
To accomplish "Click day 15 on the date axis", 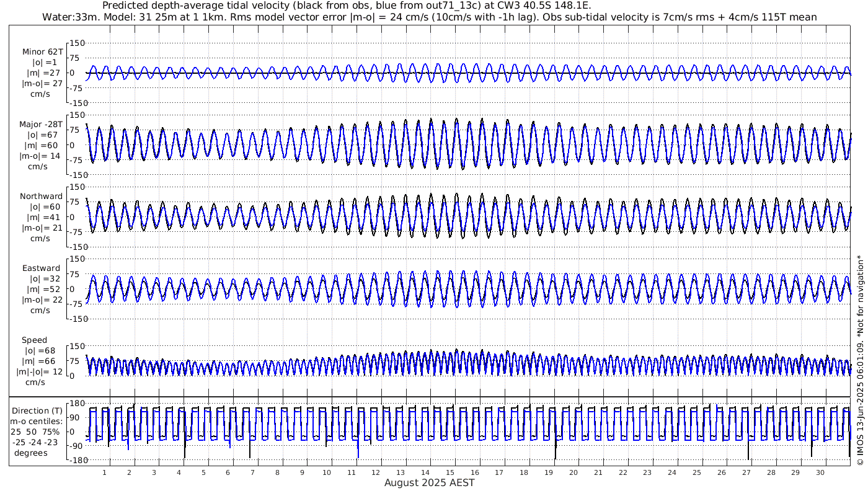I will pyautogui.click(x=450, y=472).
